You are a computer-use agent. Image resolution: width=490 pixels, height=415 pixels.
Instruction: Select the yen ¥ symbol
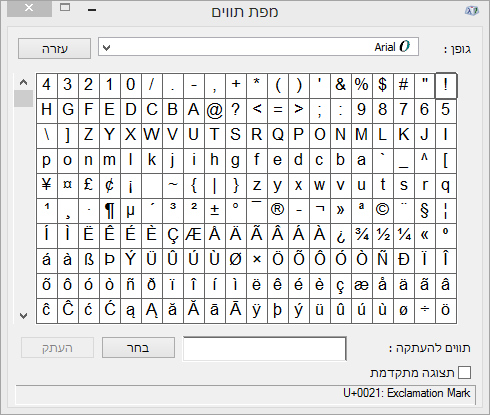[x=47, y=186]
